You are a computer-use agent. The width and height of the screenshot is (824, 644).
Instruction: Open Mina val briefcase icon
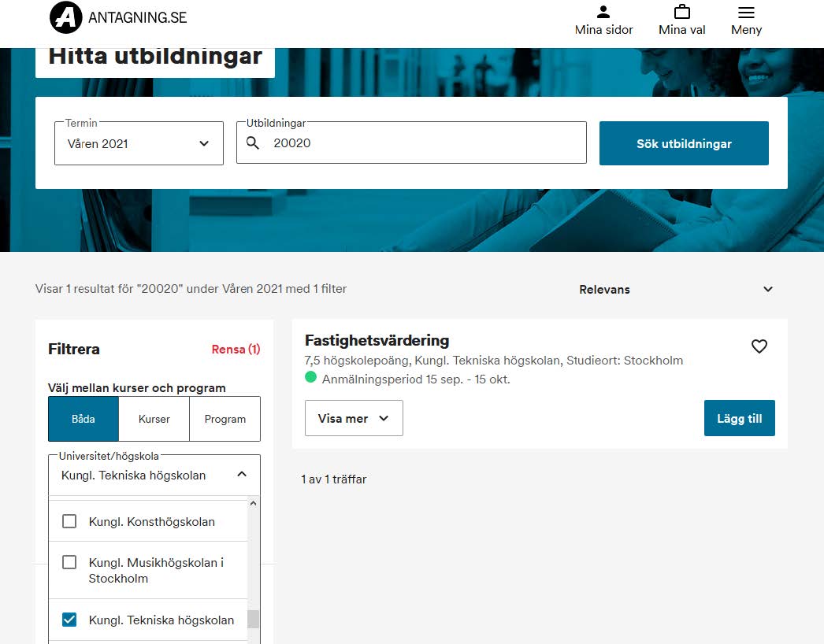tap(682, 12)
